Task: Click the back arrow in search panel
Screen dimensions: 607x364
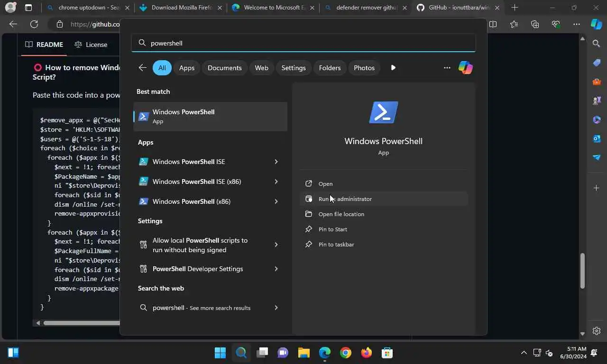Action: (142, 68)
